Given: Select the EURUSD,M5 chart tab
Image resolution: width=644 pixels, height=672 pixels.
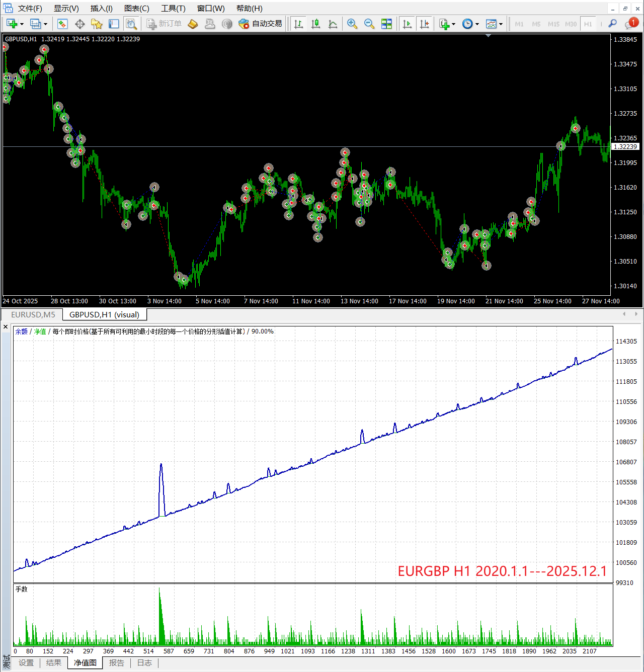Looking at the screenshot, I should tap(33, 315).
